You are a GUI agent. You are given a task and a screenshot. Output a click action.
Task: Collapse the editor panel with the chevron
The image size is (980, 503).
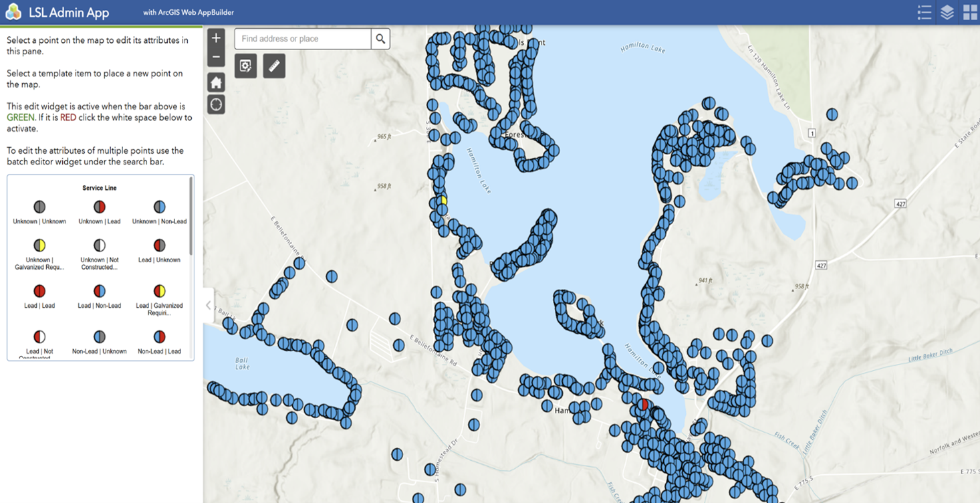[208, 305]
